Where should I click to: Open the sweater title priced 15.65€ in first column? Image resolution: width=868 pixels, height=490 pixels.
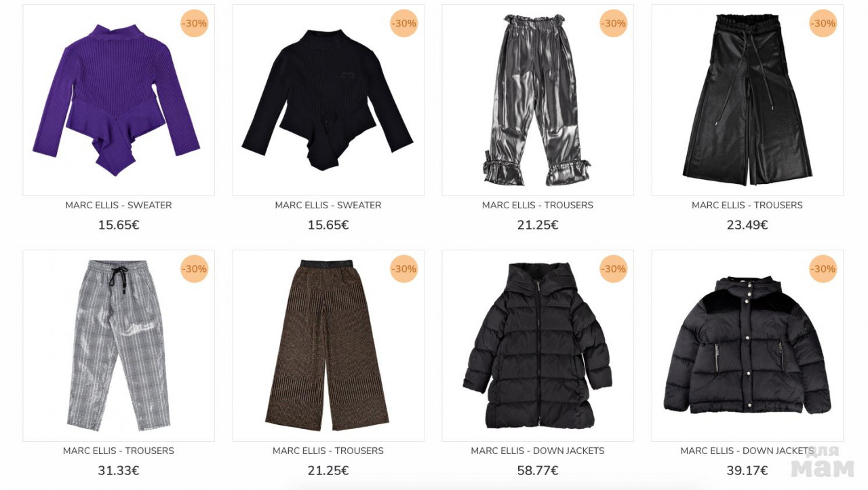(119, 205)
